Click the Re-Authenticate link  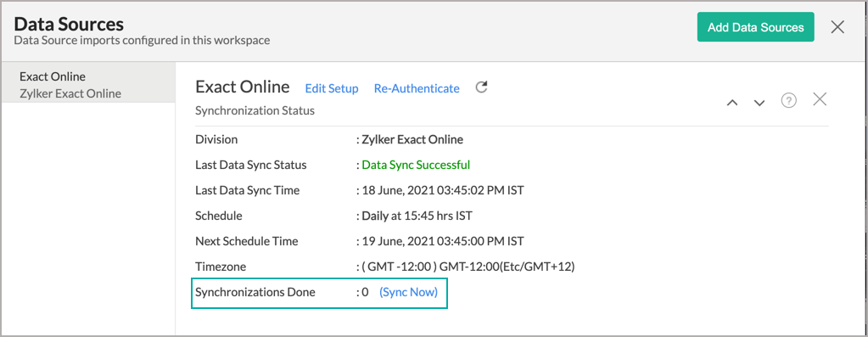tap(417, 88)
